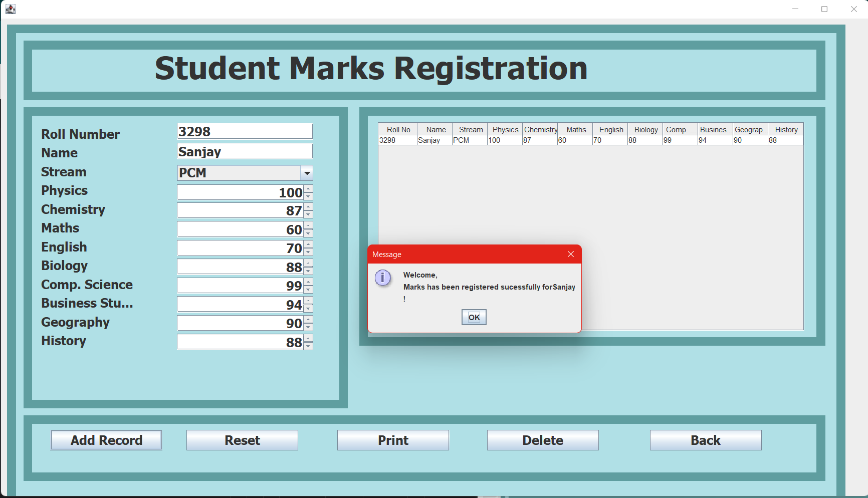This screenshot has height=498, width=868.
Task: Select table cell with roll number 3298
Action: (398, 140)
